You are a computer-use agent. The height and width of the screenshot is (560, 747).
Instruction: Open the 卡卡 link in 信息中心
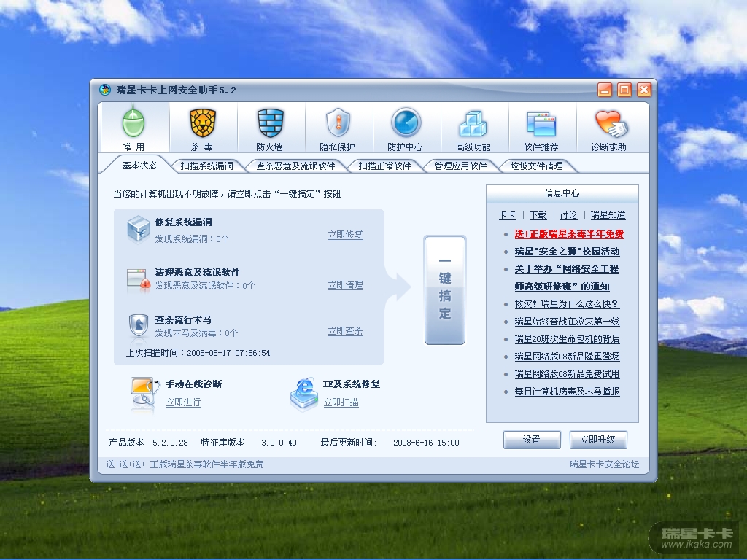[x=508, y=215]
